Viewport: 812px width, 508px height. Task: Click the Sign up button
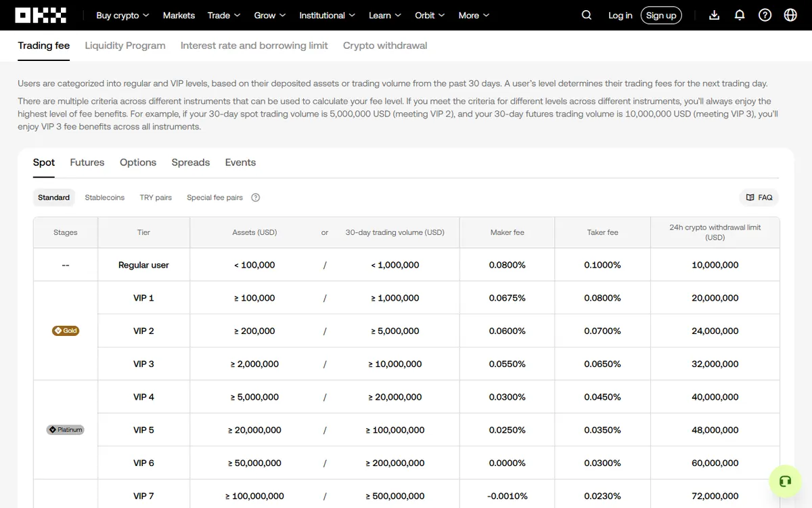(661, 15)
